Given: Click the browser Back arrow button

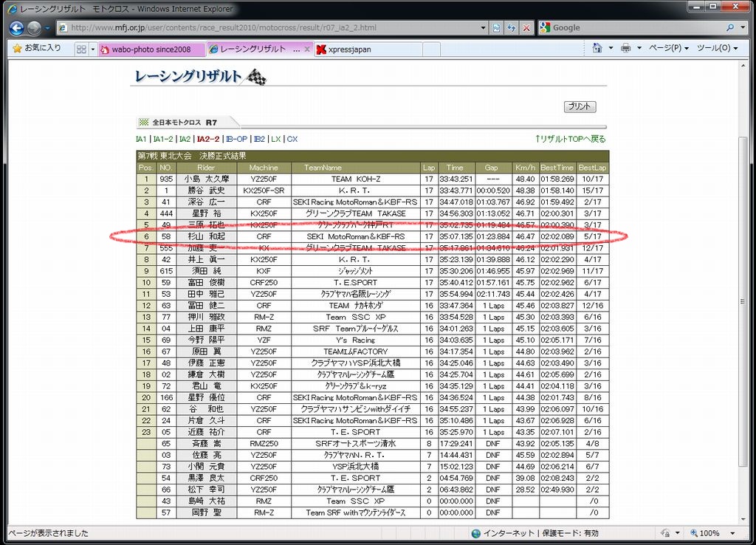Looking at the screenshot, I should [16, 28].
